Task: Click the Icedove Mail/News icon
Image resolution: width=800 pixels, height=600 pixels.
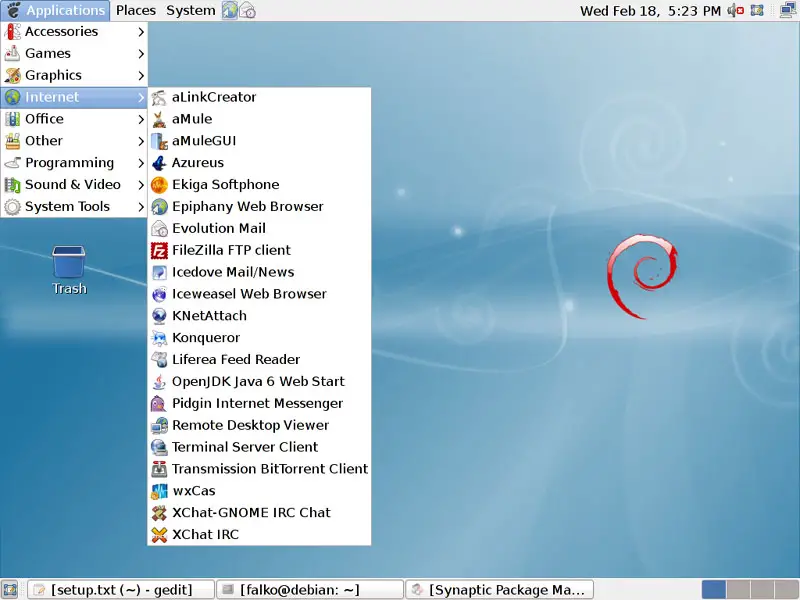Action: [159, 272]
